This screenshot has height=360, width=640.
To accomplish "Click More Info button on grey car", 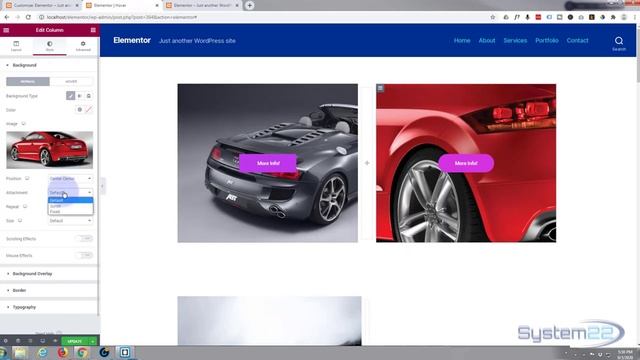I will click(268, 163).
